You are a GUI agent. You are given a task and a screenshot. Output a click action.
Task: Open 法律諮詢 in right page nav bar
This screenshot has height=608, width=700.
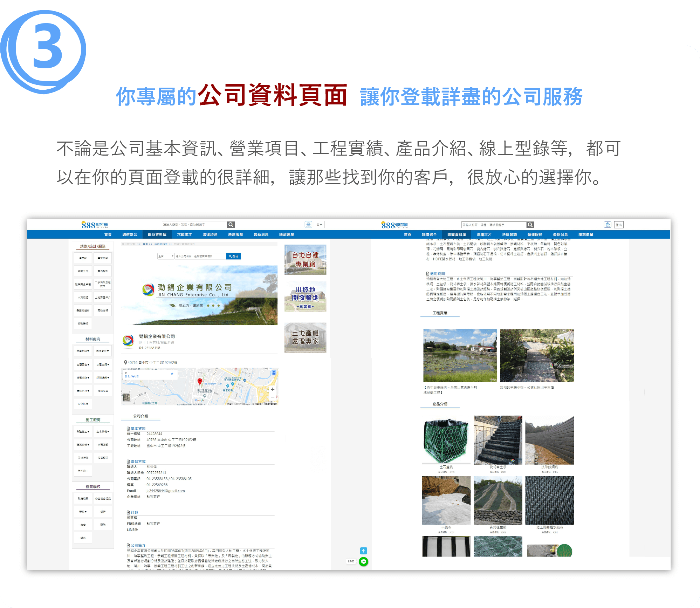click(x=509, y=234)
